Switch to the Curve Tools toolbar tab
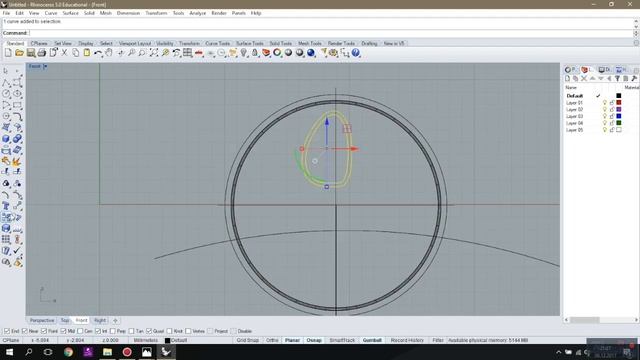This screenshot has height=360, width=640. (218, 43)
